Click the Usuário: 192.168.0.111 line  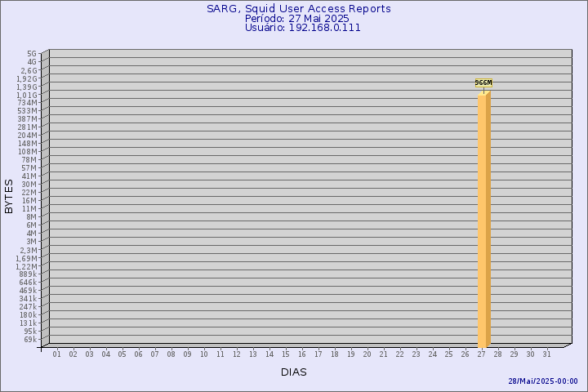tap(303, 28)
